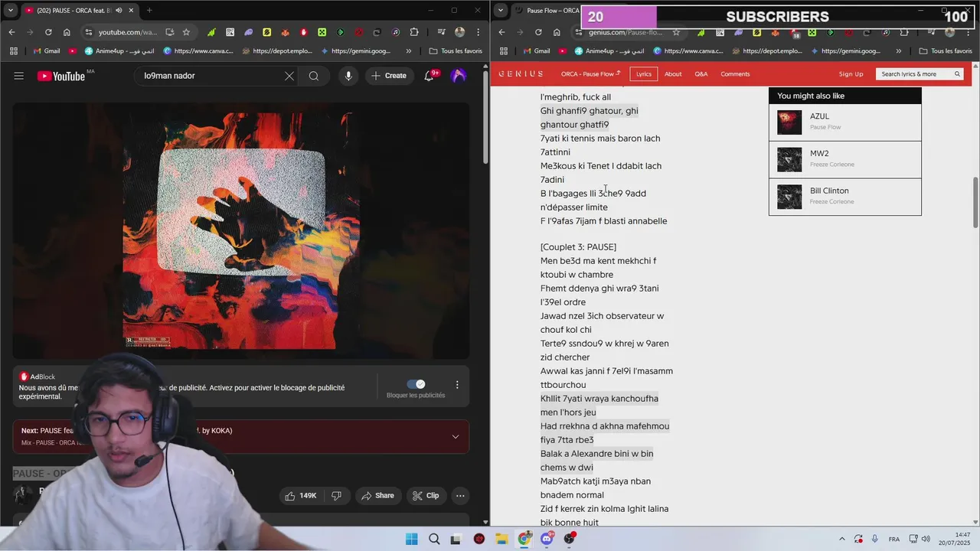Open Chrome three-dot menu in YouTube window
This screenshot has width=980, height=551.
tap(477, 32)
